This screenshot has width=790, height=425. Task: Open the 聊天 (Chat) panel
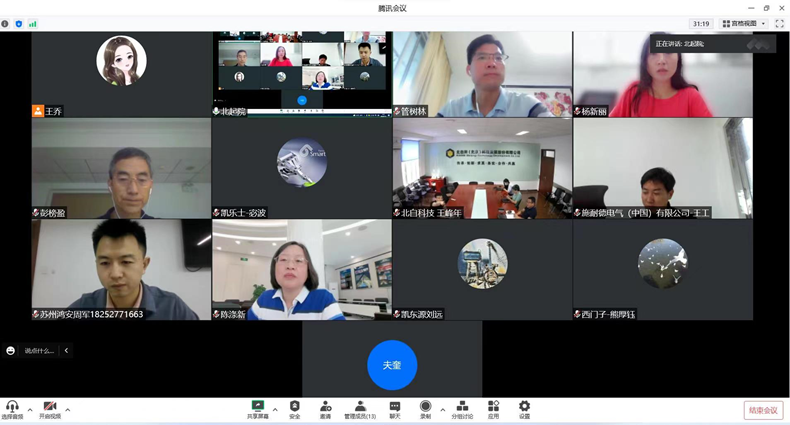(394, 409)
